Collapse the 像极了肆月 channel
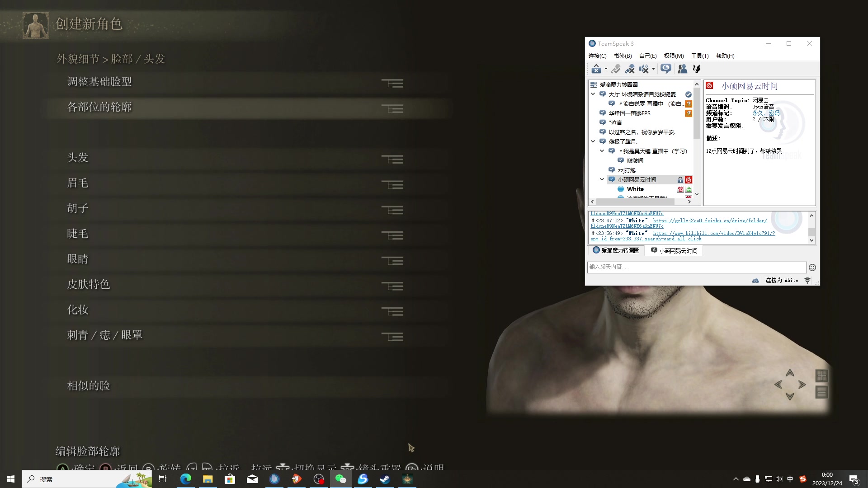 pyautogui.click(x=593, y=141)
